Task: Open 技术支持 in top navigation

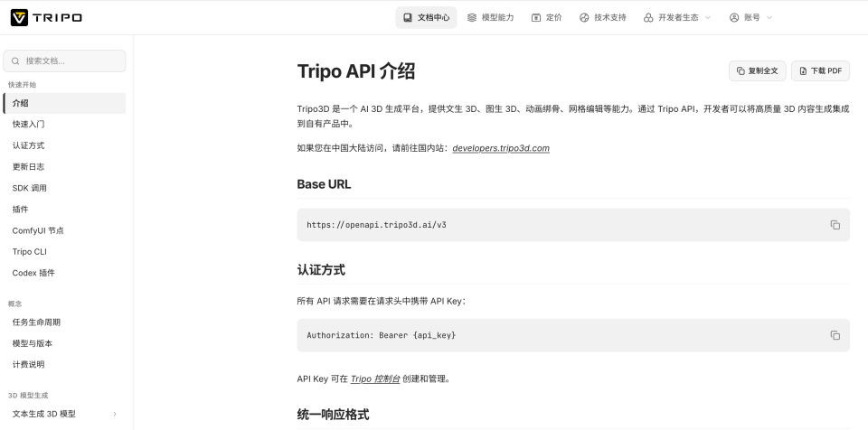Action: pyautogui.click(x=603, y=18)
